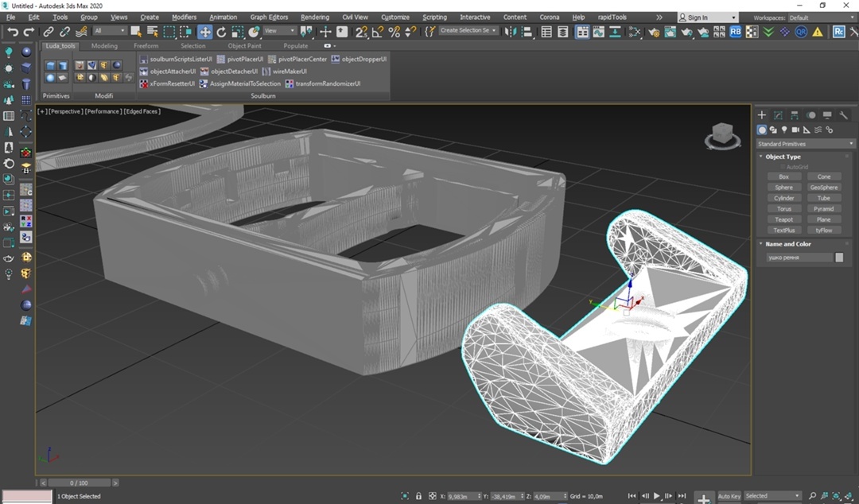The width and height of the screenshot is (859, 504).
Task: Switch to the Hierarchy command panel
Action: point(795,115)
